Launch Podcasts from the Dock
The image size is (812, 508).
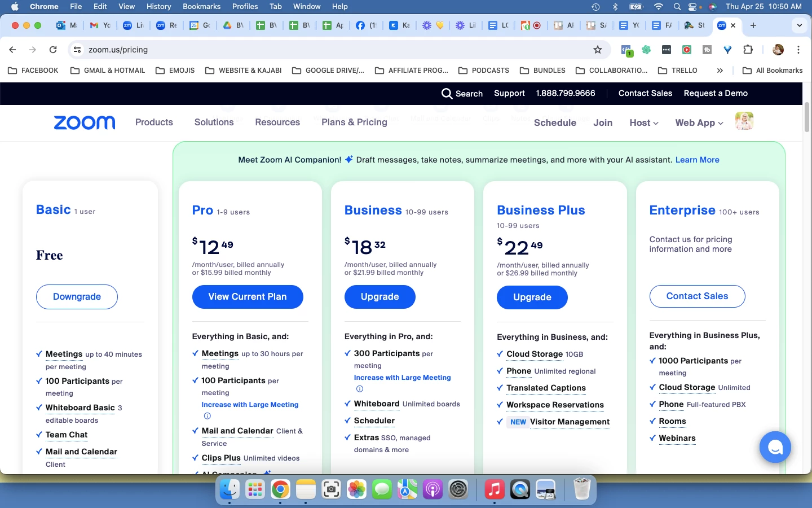coord(433,489)
